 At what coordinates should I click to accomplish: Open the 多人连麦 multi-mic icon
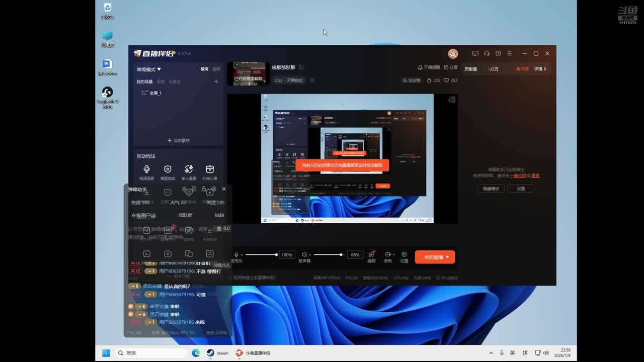point(189,169)
